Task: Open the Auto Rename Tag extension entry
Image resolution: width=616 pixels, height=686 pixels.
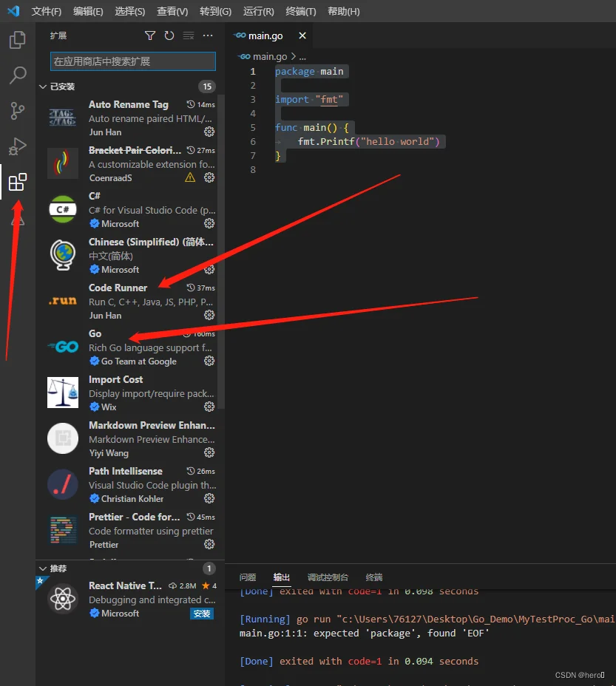Action: pyautogui.click(x=130, y=118)
